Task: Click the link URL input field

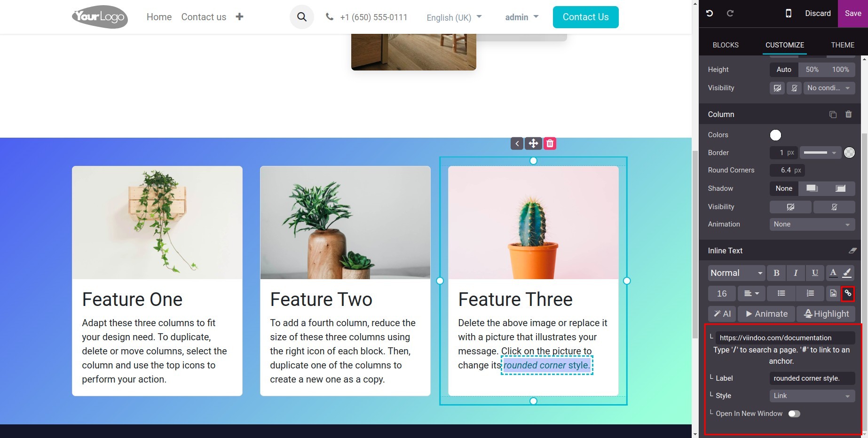Action: point(785,338)
